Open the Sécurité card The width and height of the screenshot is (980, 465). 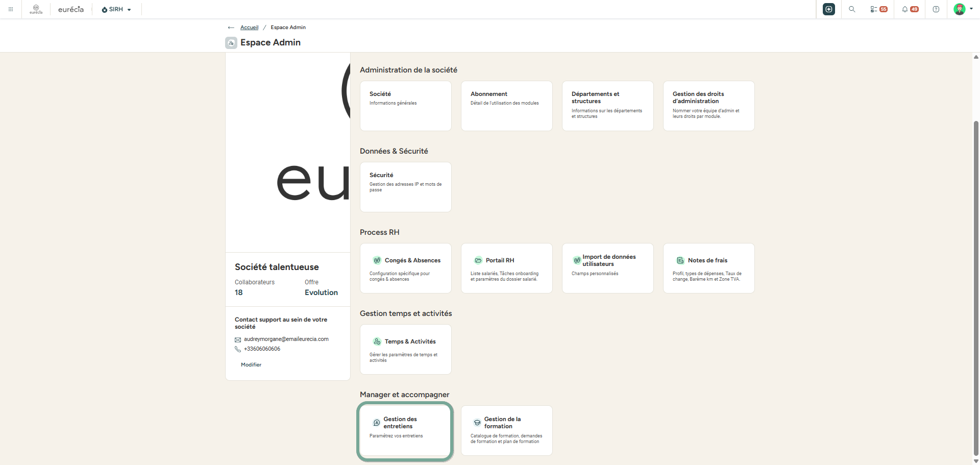coord(406,187)
